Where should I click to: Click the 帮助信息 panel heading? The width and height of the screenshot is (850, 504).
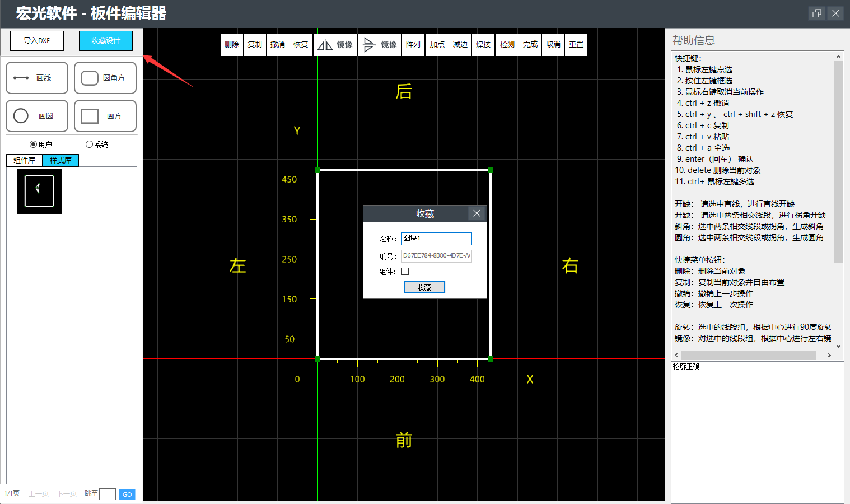tap(694, 40)
